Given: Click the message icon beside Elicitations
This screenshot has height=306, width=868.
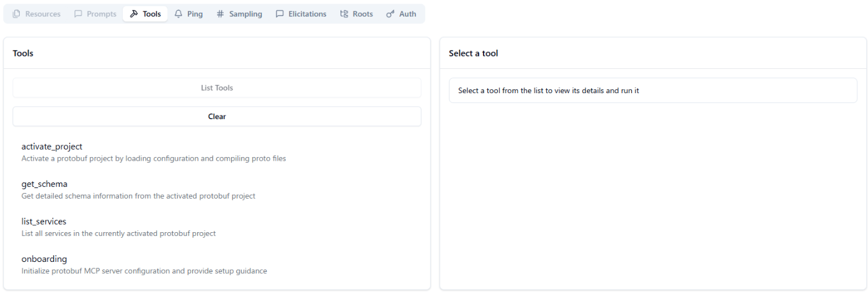Looking at the screenshot, I should [x=280, y=14].
